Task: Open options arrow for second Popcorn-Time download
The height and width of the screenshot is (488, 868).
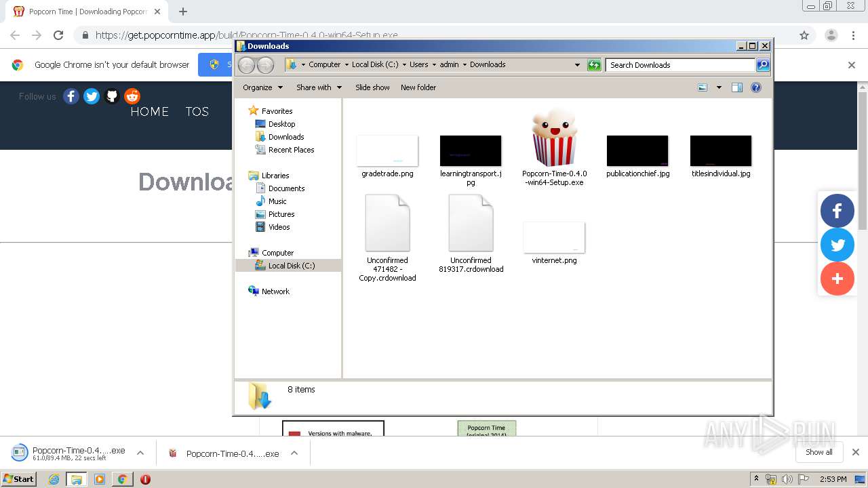Action: 294,453
